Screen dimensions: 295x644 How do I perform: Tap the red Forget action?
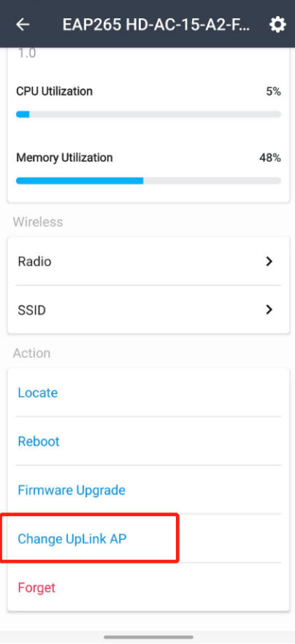(148, 587)
